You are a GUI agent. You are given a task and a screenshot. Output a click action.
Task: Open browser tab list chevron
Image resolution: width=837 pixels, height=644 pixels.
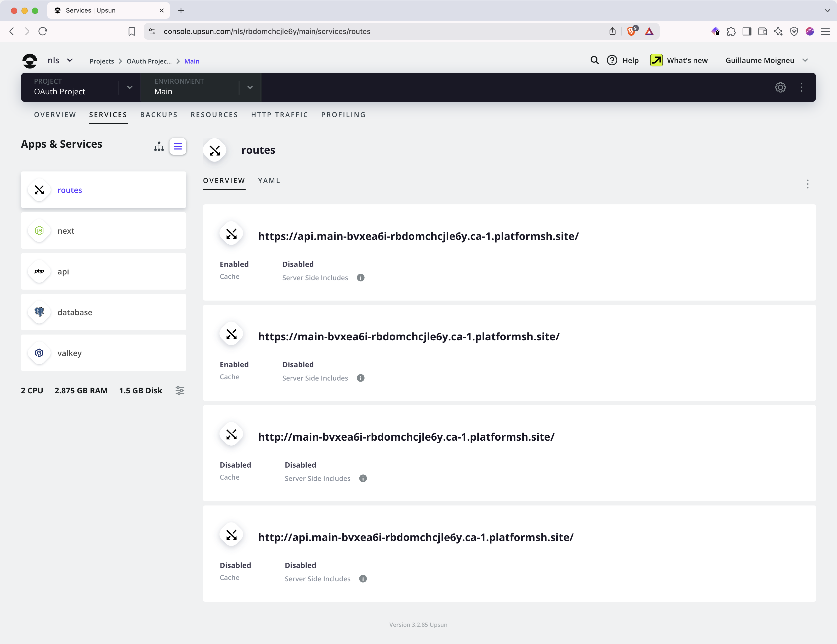tap(827, 10)
